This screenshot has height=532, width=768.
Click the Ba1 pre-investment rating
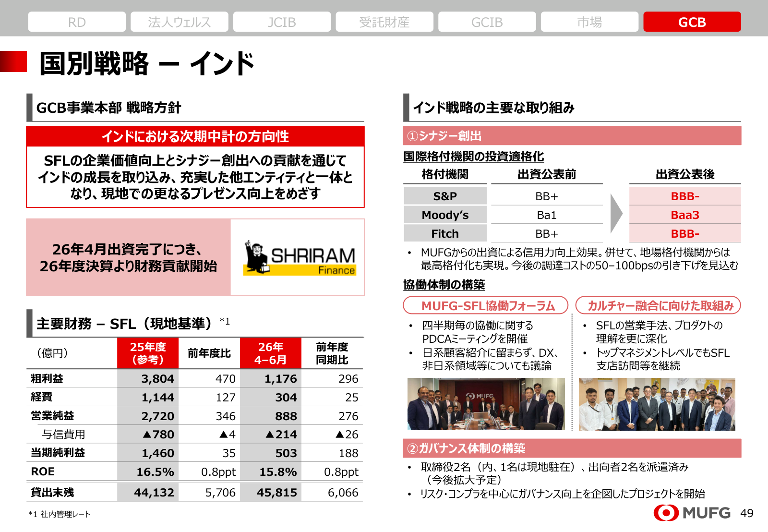pos(547,215)
